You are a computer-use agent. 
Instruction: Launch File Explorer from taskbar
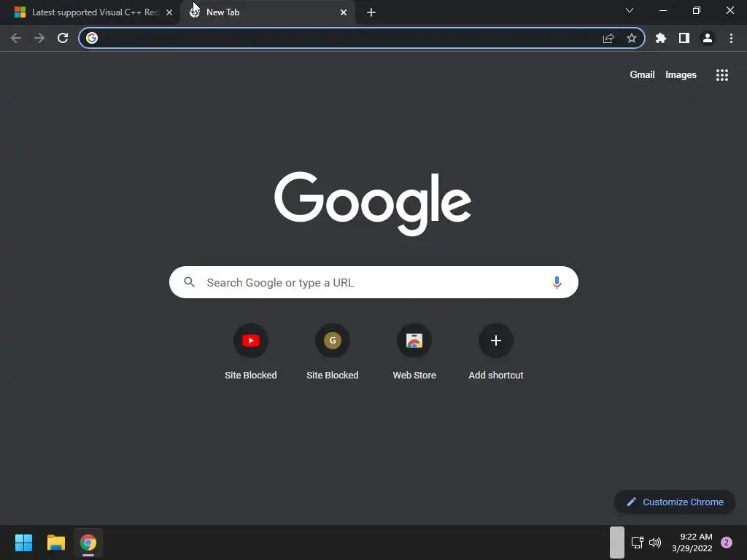click(x=55, y=542)
